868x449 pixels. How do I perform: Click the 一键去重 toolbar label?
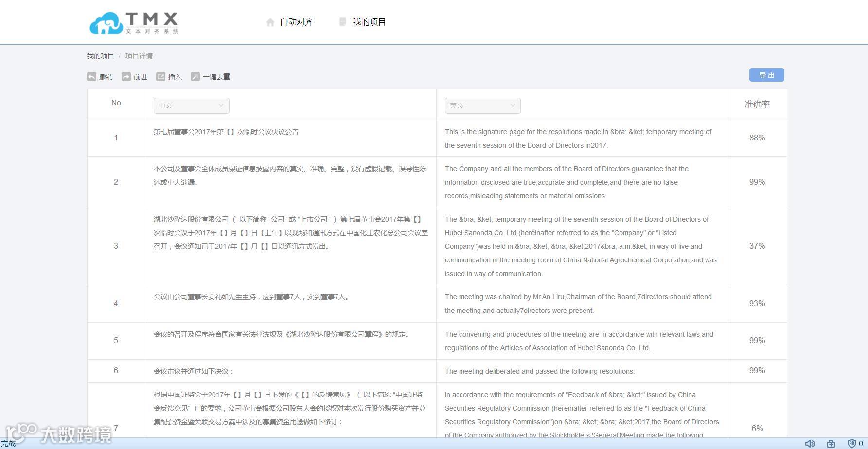216,77
